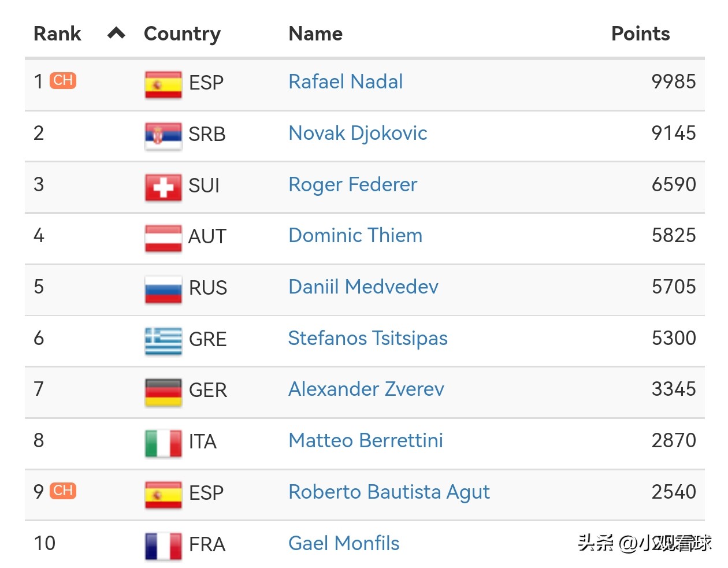Open the Gael Monfils link
Screen dimensions: 728x568
click(x=344, y=543)
